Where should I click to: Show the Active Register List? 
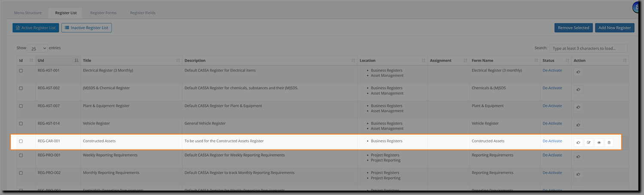pyautogui.click(x=36, y=28)
